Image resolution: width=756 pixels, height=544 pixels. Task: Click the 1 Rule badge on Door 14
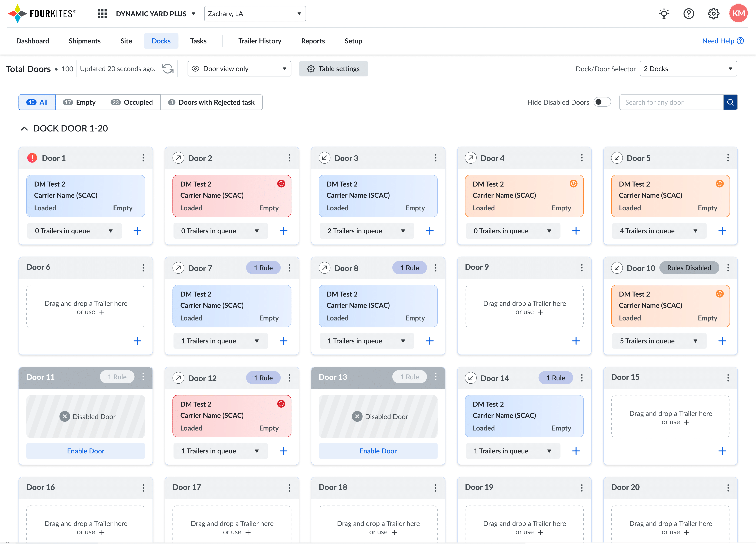tap(556, 378)
